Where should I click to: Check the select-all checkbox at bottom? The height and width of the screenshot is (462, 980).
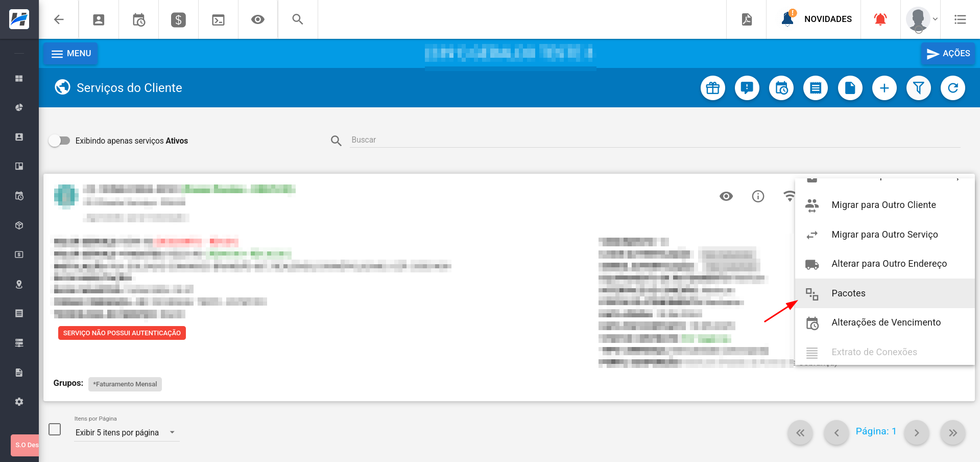pos(55,429)
